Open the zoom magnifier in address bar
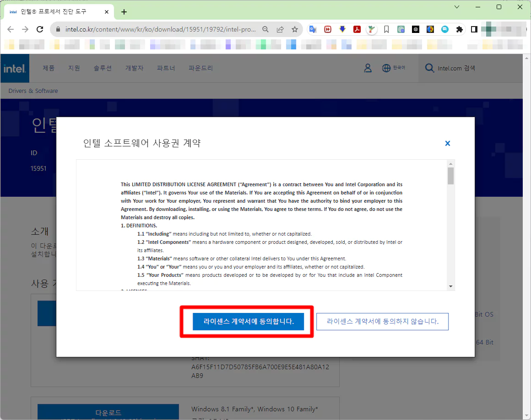Viewport: 531px width, 420px height. tap(265, 29)
